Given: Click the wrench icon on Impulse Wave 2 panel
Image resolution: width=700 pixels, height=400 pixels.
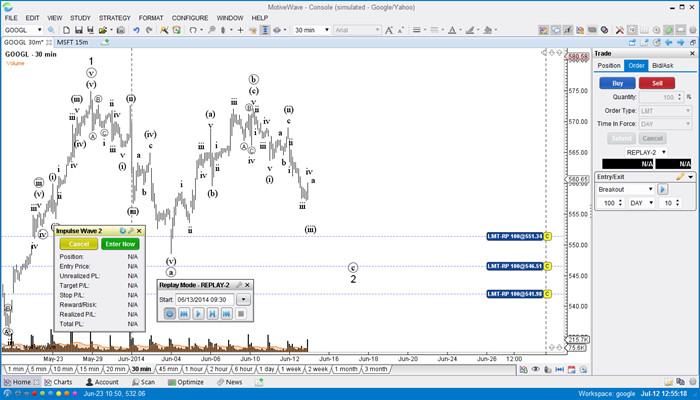Looking at the screenshot, I should pyautogui.click(x=131, y=231).
